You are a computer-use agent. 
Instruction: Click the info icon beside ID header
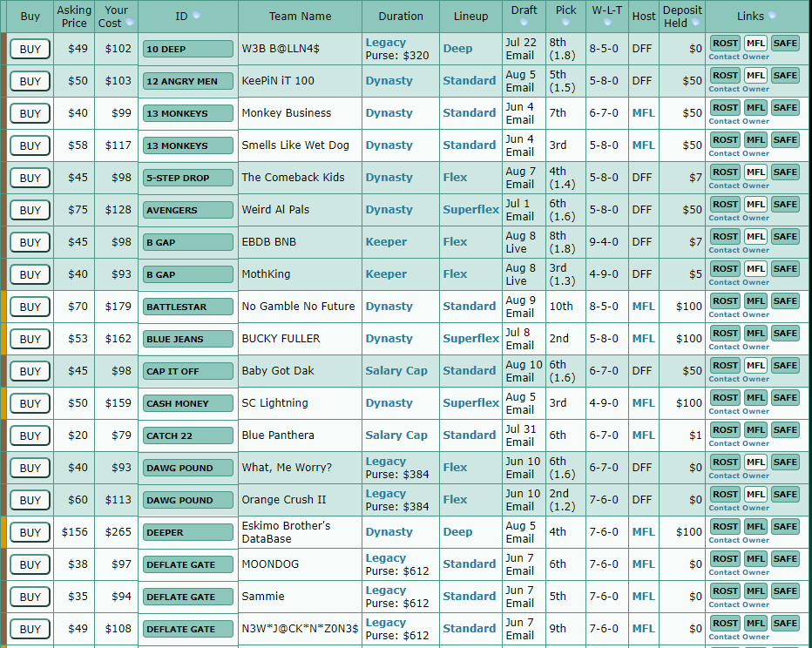[196, 16]
